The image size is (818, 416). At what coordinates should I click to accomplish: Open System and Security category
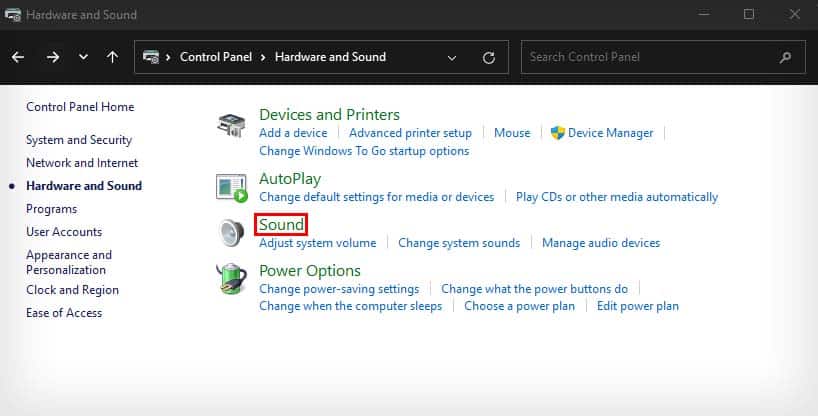[79, 140]
